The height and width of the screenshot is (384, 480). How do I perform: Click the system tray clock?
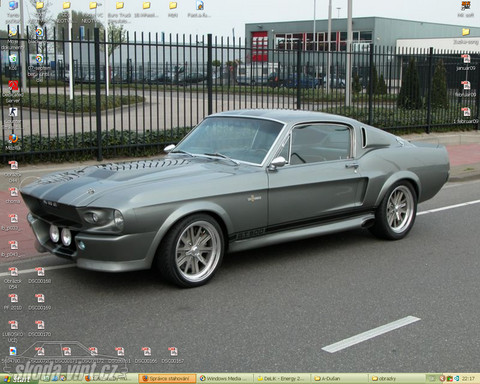point(468,379)
